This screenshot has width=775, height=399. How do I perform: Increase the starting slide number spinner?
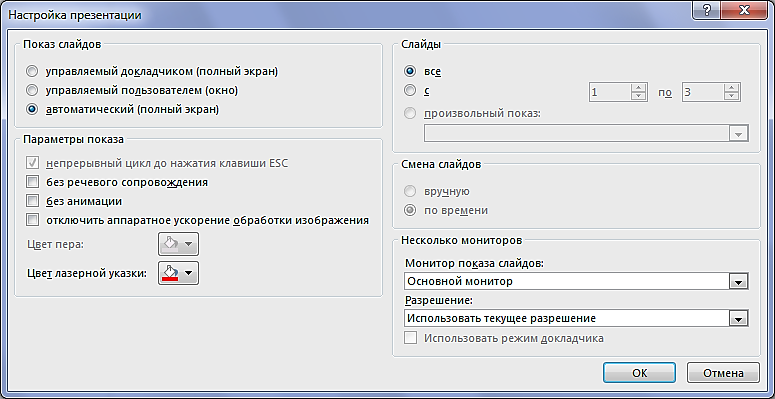tap(640, 88)
